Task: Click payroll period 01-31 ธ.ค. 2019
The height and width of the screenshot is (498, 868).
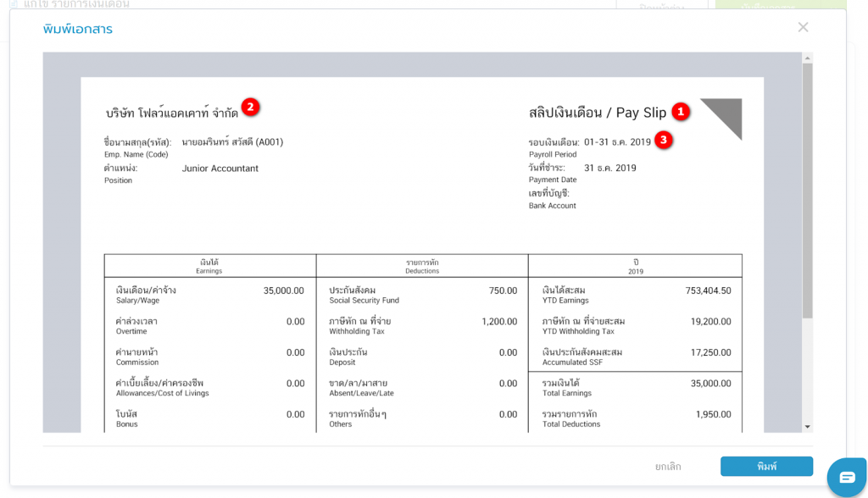Action: coord(617,142)
